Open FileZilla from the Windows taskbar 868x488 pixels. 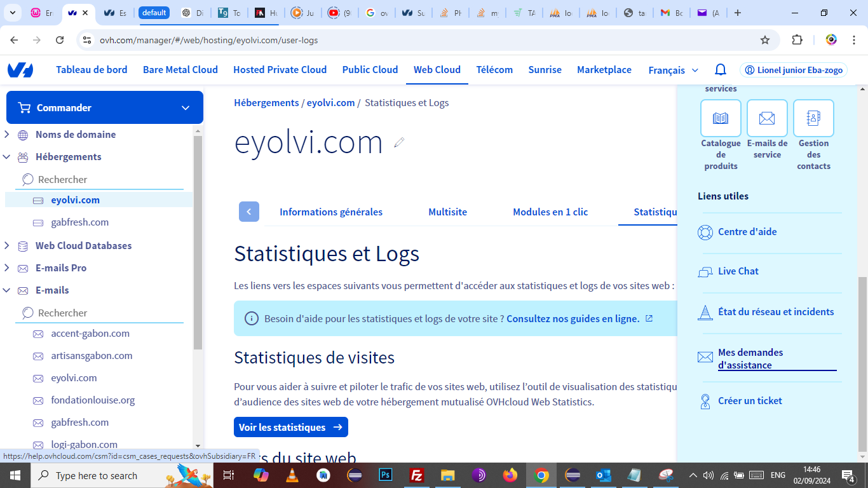click(x=417, y=475)
